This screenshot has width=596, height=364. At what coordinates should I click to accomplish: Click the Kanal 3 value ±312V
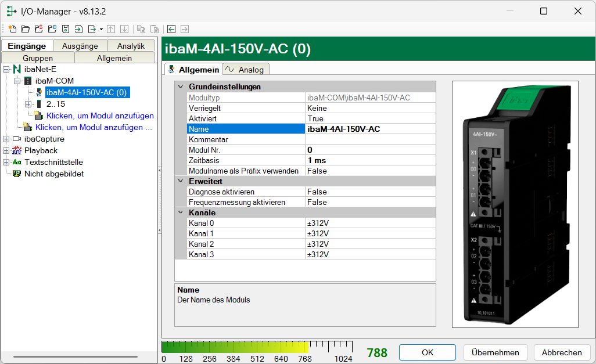(x=370, y=255)
